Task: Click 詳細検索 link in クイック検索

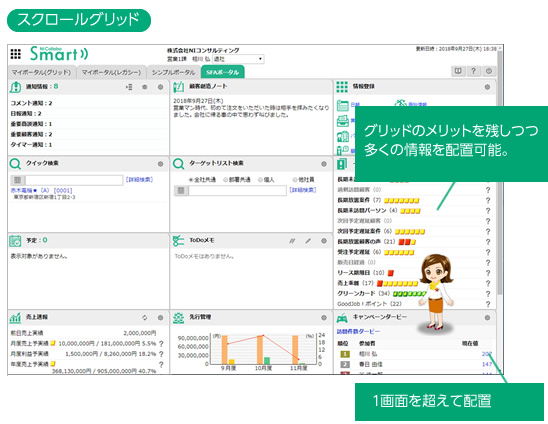Action: point(139,180)
